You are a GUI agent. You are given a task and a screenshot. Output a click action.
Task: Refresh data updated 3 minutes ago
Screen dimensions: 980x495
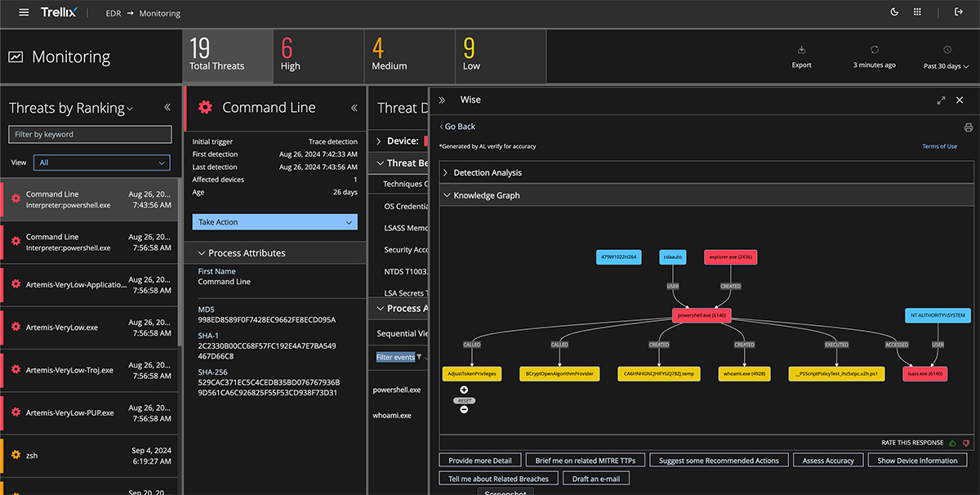(874, 51)
